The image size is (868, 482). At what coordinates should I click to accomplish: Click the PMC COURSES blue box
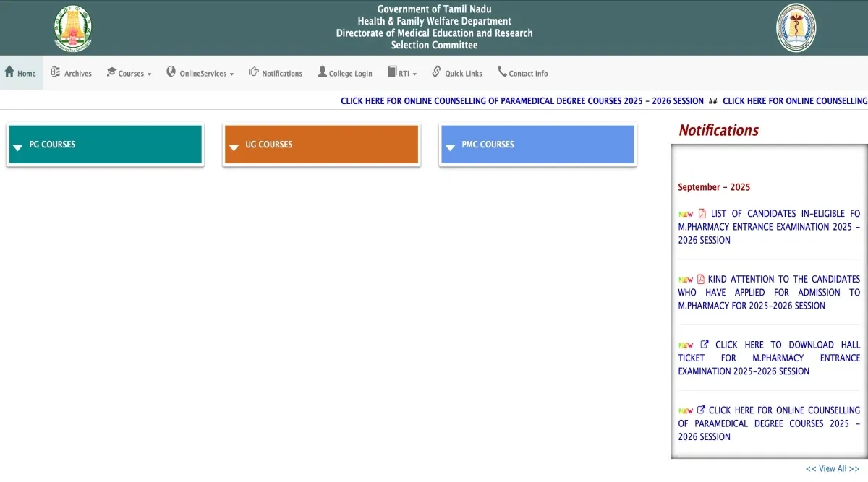[537, 145]
